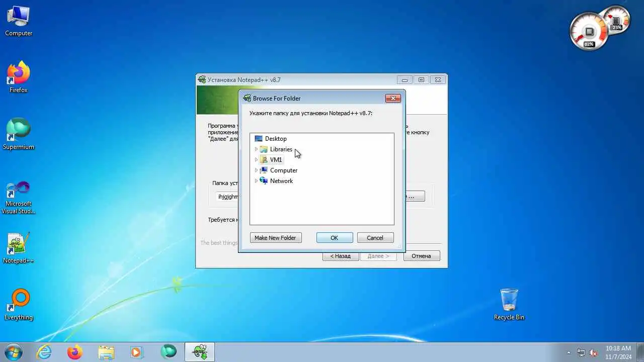Show hidden system tray icons
Viewport: 644px width, 362px height.
coord(569,352)
